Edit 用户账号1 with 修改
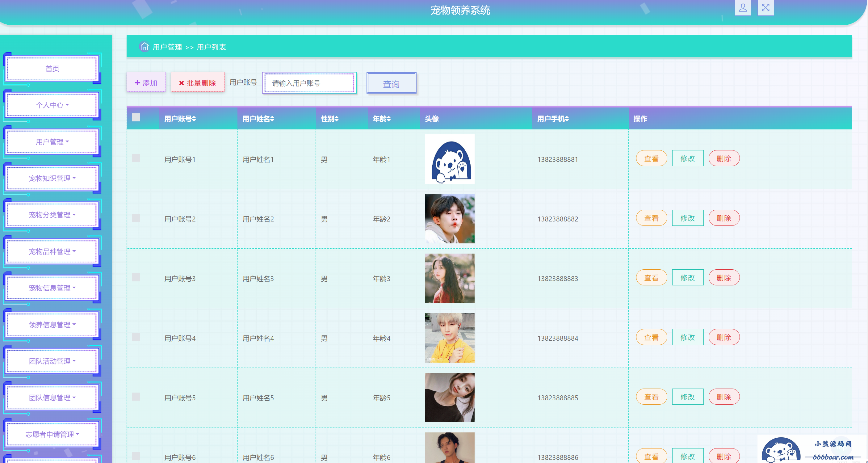This screenshot has height=463, width=868. 688,158
